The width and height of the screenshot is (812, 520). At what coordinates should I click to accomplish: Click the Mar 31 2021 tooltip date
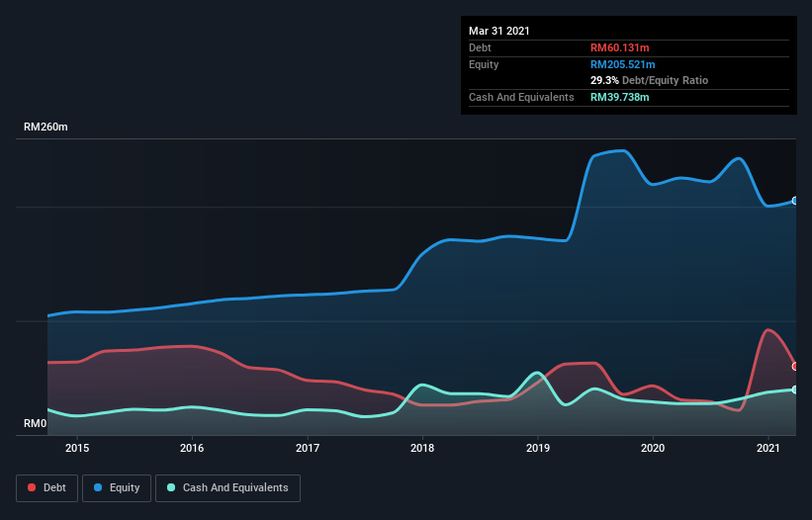(499, 31)
